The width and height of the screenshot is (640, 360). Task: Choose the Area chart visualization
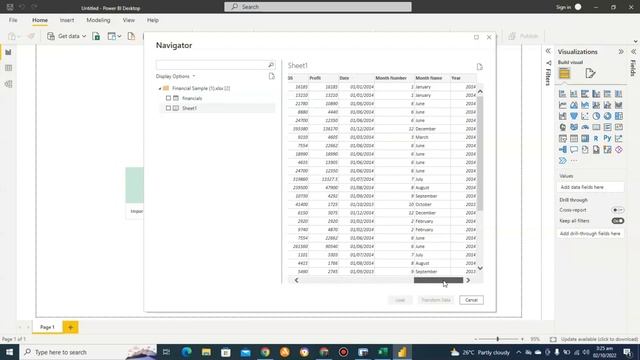[574, 105]
